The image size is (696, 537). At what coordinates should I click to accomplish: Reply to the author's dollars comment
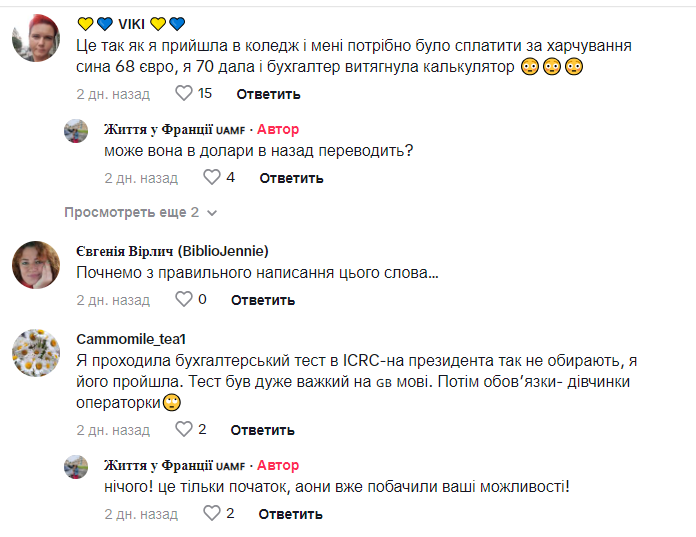[x=291, y=178]
